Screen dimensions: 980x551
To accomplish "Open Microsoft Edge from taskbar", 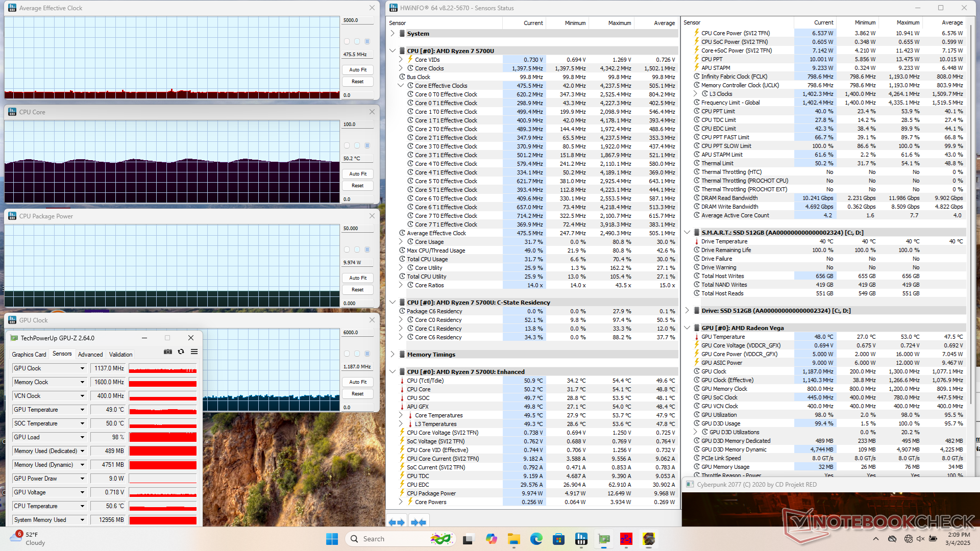I will [x=536, y=539].
